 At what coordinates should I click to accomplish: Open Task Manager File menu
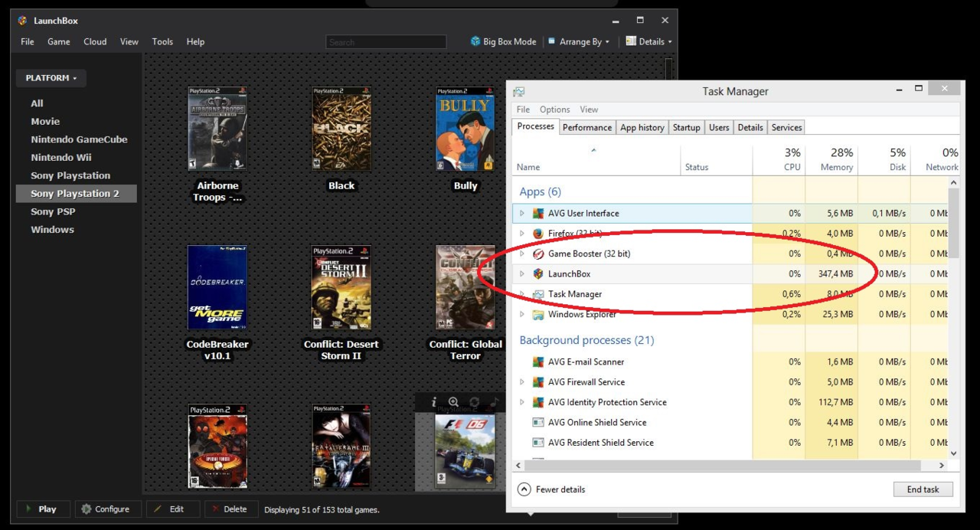[x=523, y=110]
